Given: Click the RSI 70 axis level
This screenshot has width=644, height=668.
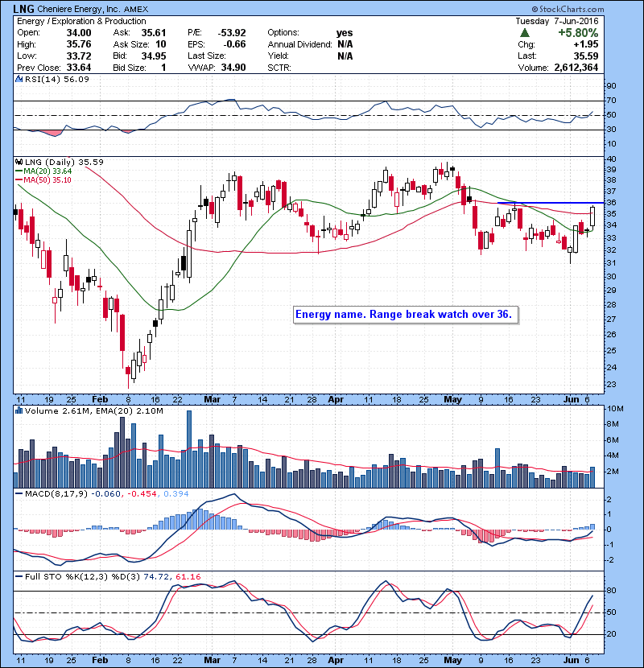Looking at the screenshot, I should click(611, 101).
